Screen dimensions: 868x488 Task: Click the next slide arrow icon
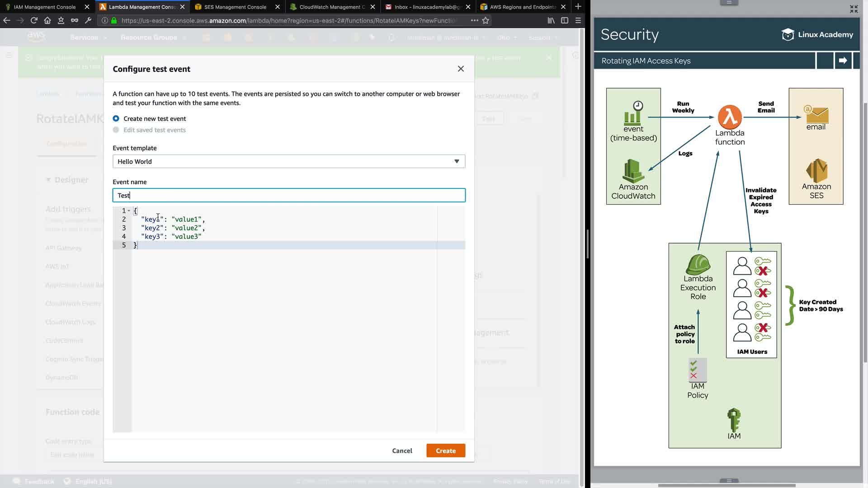click(843, 61)
